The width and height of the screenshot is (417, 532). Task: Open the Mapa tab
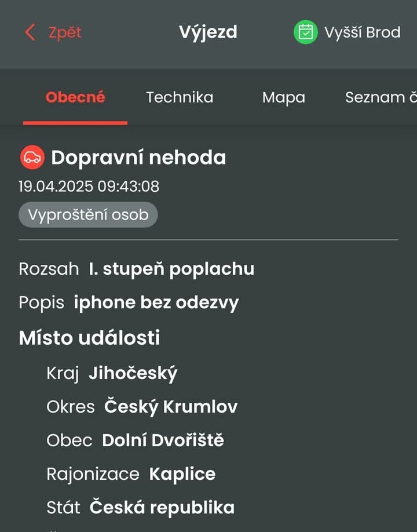point(283,98)
